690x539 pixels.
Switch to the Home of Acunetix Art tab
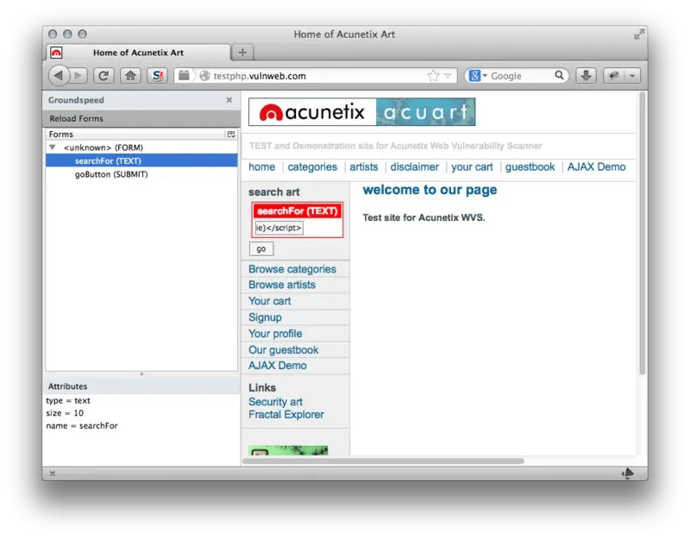[140, 52]
